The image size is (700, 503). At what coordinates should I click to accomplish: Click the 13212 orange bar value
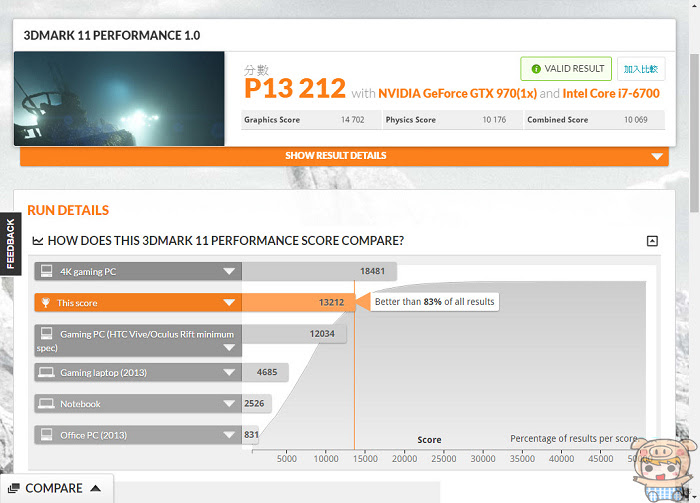point(331,303)
